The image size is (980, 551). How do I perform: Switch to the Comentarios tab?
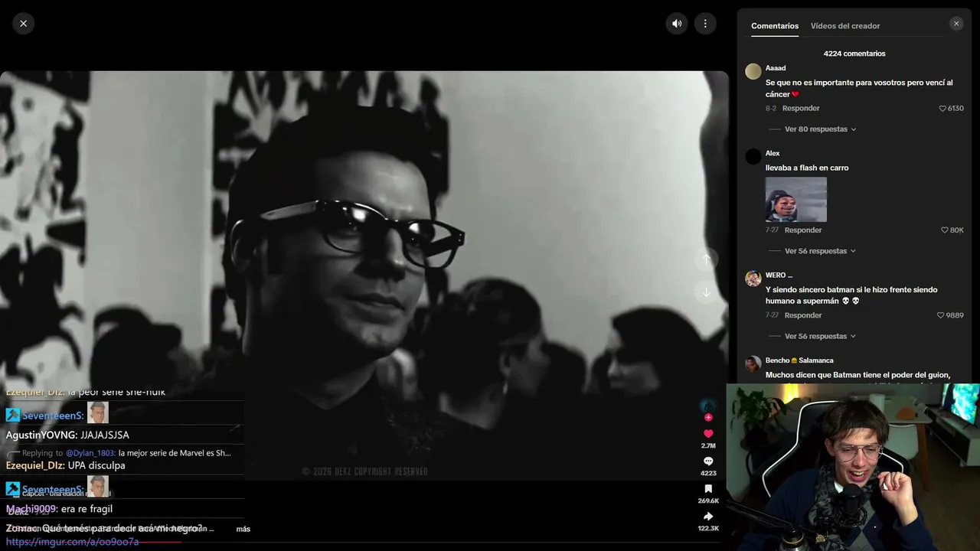(x=775, y=26)
